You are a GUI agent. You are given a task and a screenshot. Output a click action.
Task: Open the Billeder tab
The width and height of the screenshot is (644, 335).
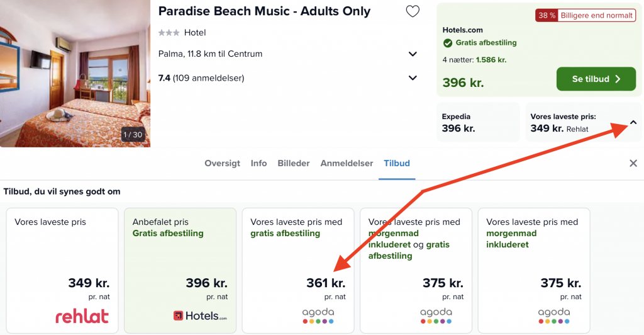coord(293,163)
